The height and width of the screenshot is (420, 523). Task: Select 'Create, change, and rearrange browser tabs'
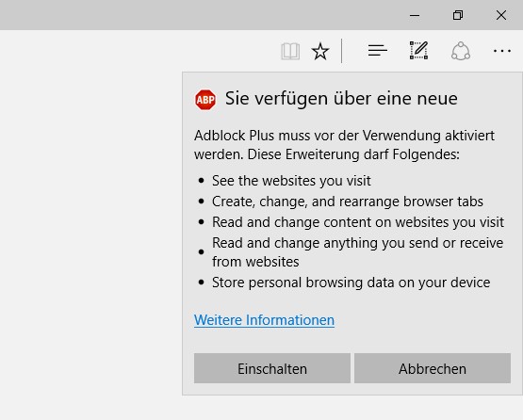coord(348,202)
